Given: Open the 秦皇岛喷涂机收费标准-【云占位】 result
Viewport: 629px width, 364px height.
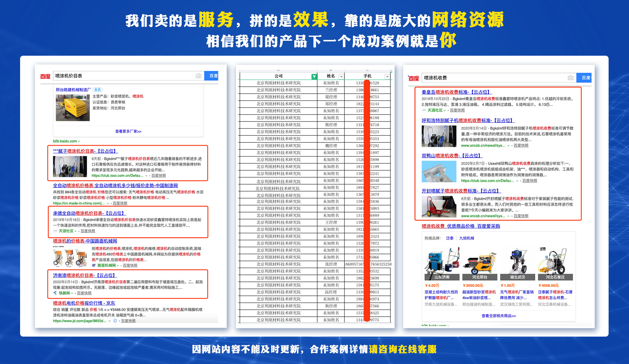Looking at the screenshot, I should (x=457, y=92).
